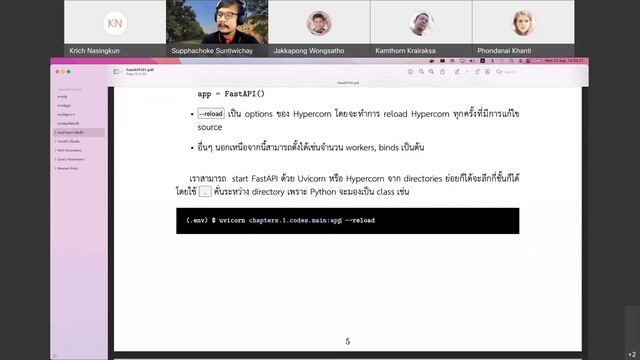
Task: Click the zoom out magnifier icon
Action: (421, 72)
